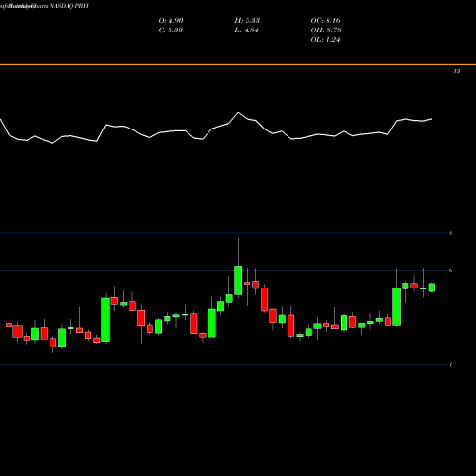Image resolution: width=476 pixels, height=476 pixels.
Task: Click the peak of the white indicator line
Action: (x=238, y=112)
